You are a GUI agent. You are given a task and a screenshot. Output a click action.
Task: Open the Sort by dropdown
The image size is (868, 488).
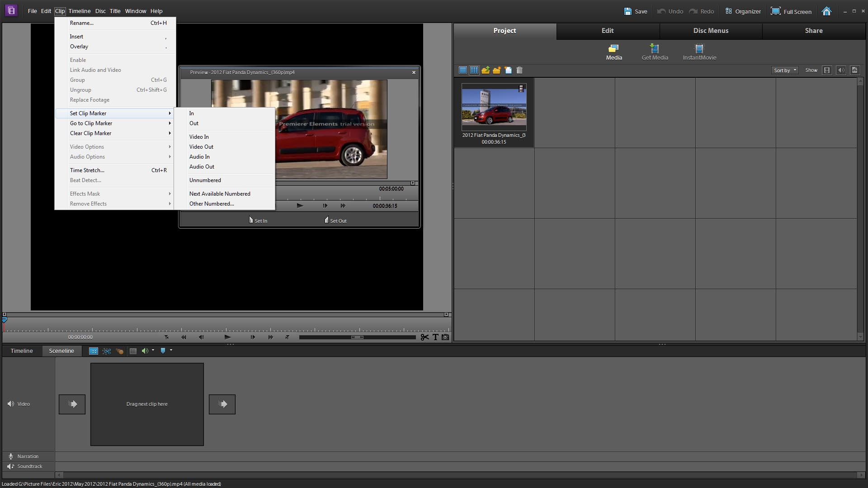coord(785,70)
